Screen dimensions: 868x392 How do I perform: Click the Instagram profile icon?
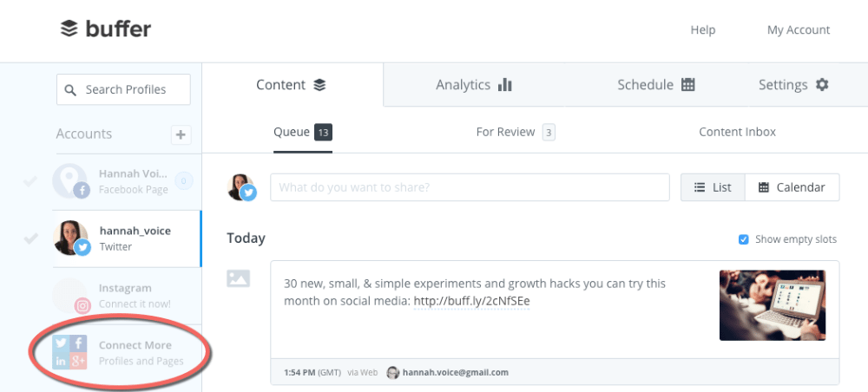[71, 296]
